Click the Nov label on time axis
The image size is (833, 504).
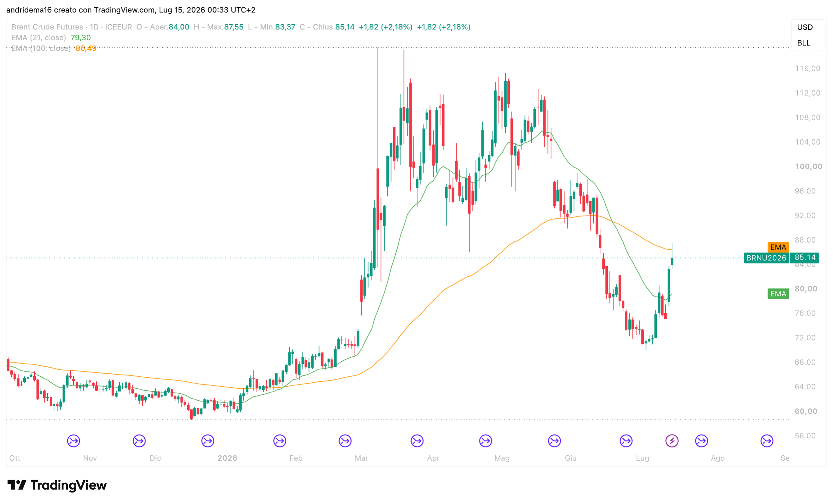click(x=90, y=458)
